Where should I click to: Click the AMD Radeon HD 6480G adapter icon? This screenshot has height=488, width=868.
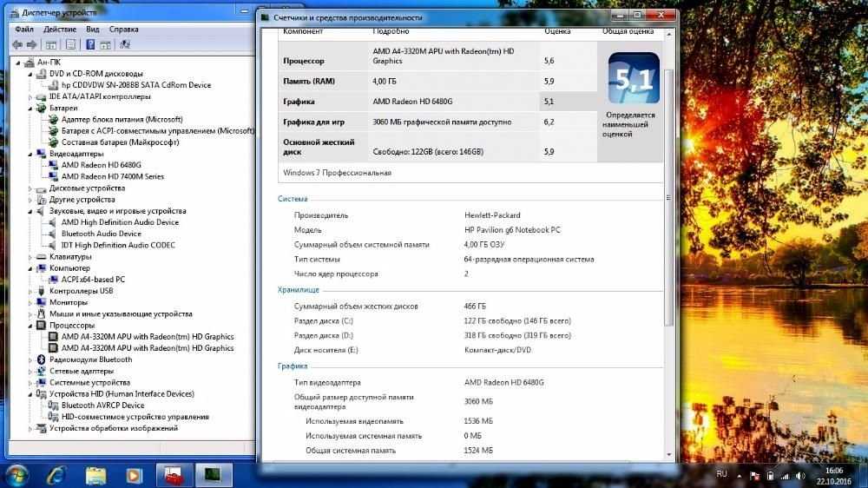[x=53, y=165]
